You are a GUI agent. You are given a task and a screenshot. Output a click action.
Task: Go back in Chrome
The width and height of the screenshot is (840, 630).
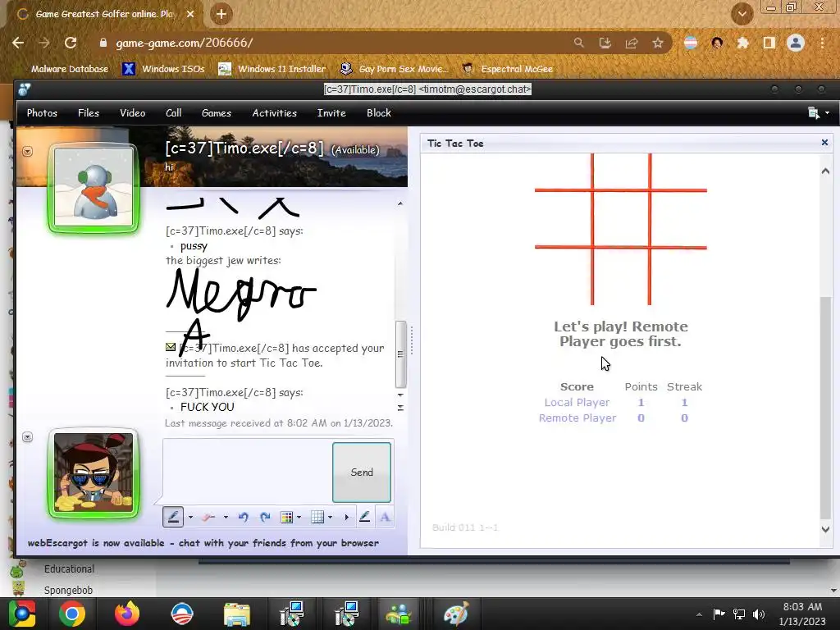coord(18,43)
